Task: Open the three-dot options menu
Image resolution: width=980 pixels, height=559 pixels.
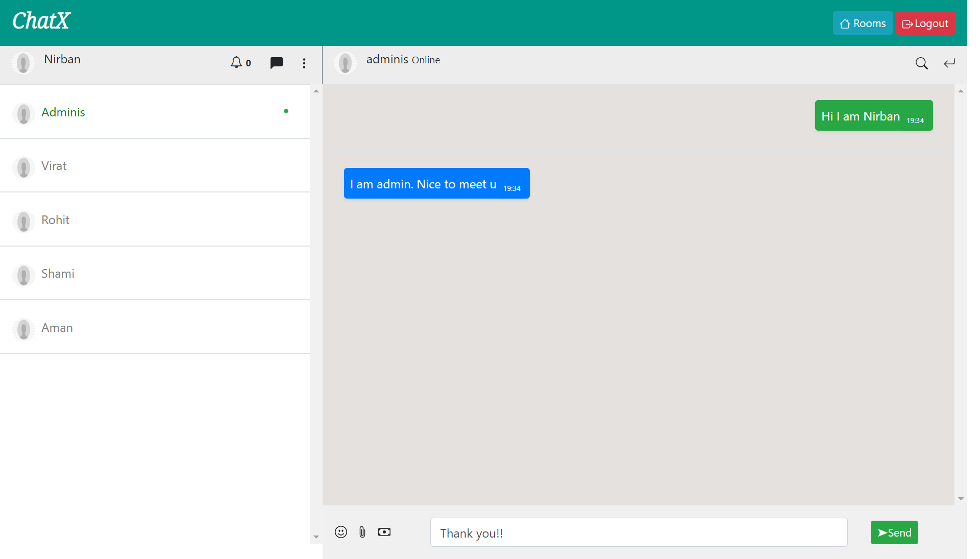Action: (304, 63)
